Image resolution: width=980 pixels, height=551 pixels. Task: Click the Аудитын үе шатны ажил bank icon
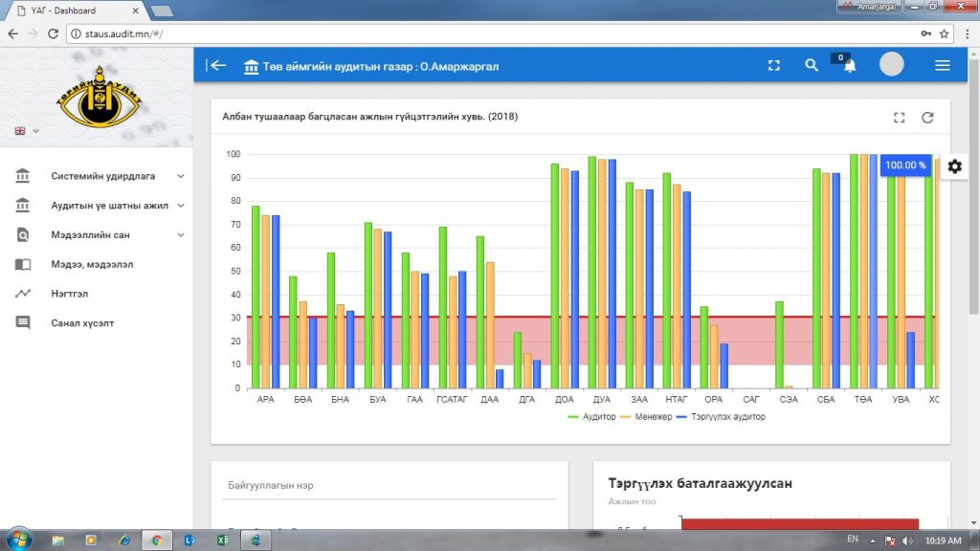(x=23, y=206)
